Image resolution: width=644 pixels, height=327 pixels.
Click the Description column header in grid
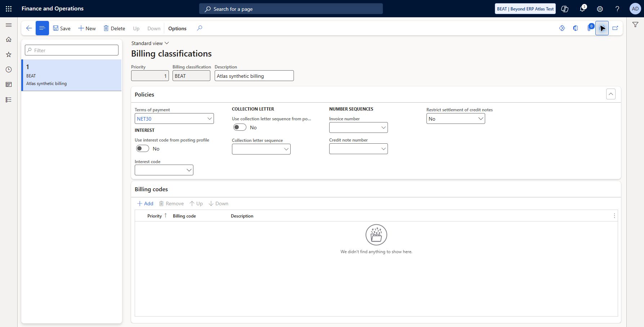pyautogui.click(x=242, y=216)
